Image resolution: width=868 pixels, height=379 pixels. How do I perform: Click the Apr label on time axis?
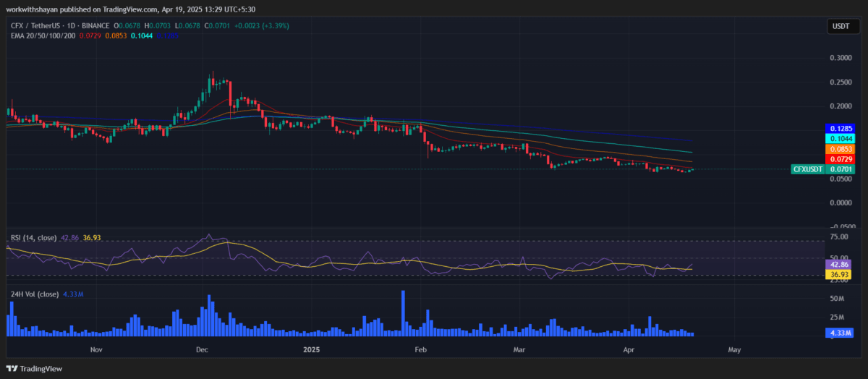click(x=628, y=350)
